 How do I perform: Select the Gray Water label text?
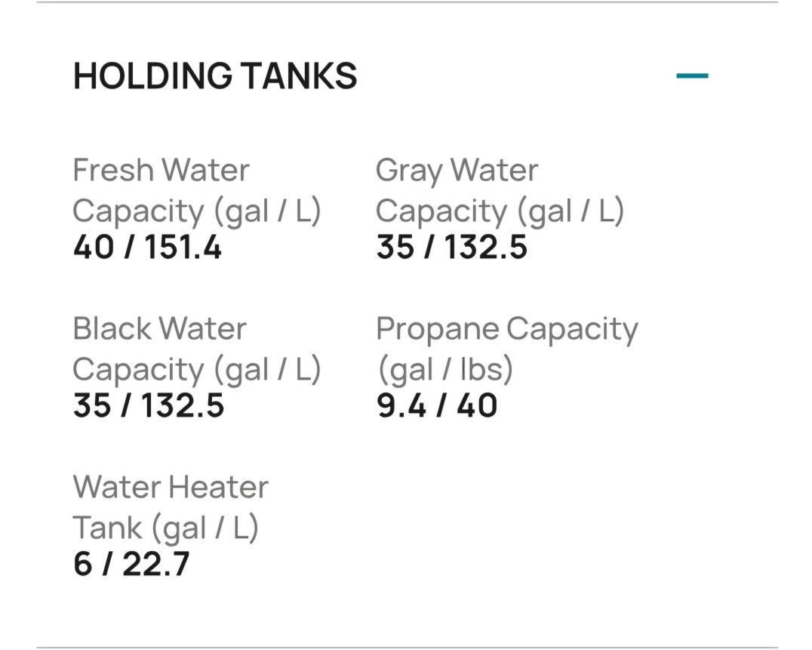pos(457,171)
